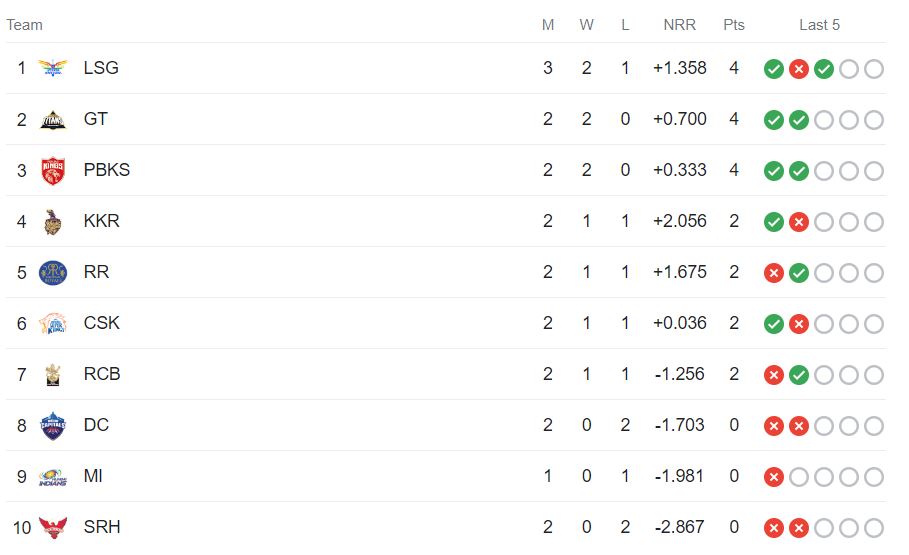Select the NRR column header
The width and height of the screenshot is (909, 555).
coord(679,25)
